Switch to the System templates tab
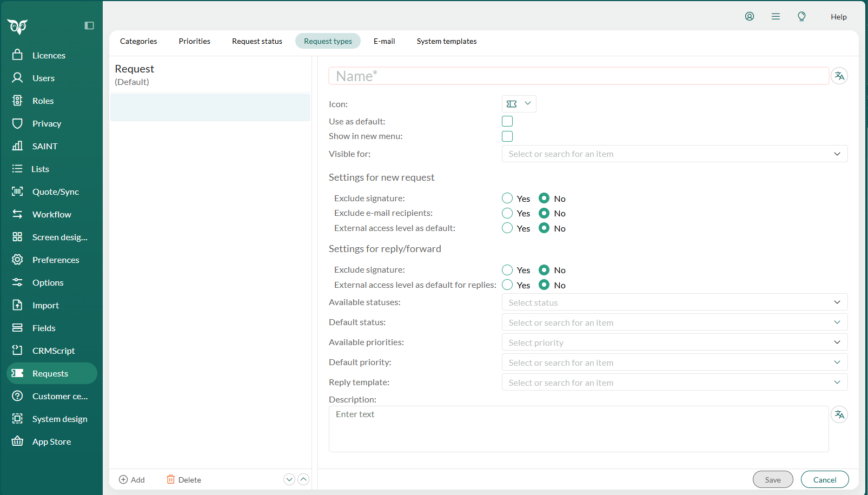868x495 pixels. pos(447,41)
